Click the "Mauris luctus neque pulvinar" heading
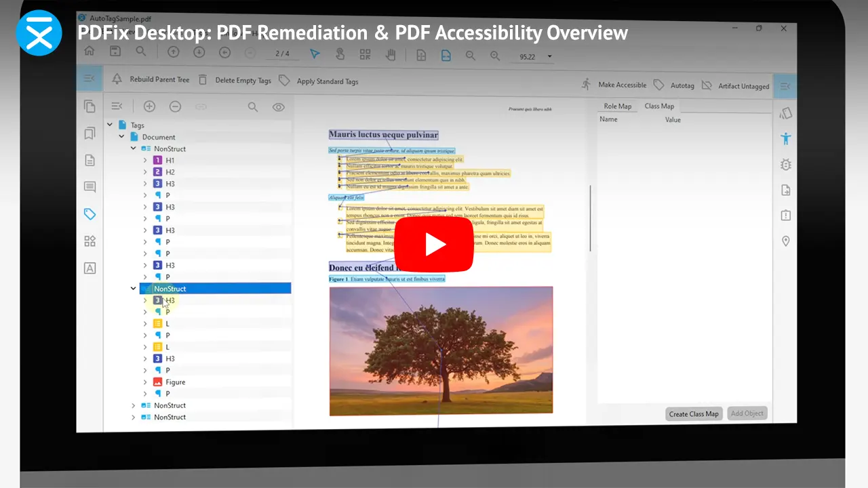868x488 pixels. [x=384, y=135]
